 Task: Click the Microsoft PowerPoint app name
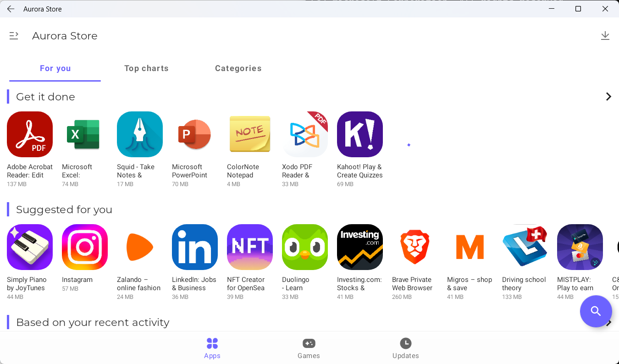click(190, 171)
